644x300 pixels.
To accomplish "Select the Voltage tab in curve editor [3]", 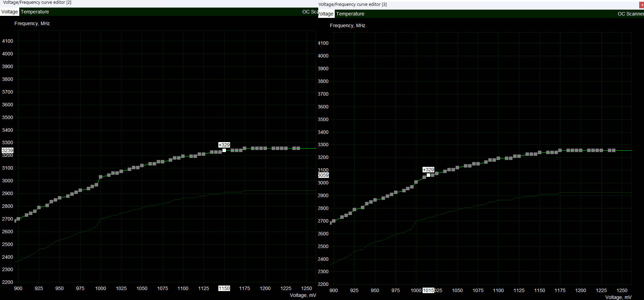I will coord(326,14).
